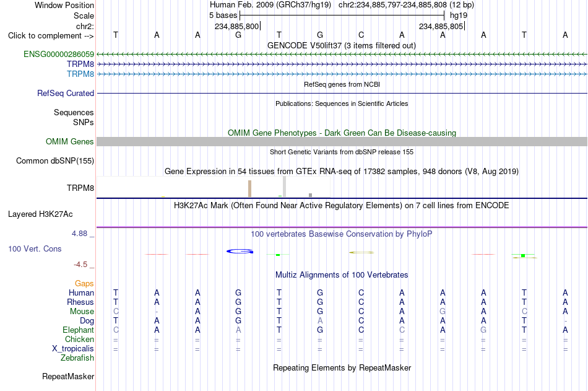Select the light blue TRPM8 transcript label
Viewport: 588px width, 391px height.
click(80, 74)
